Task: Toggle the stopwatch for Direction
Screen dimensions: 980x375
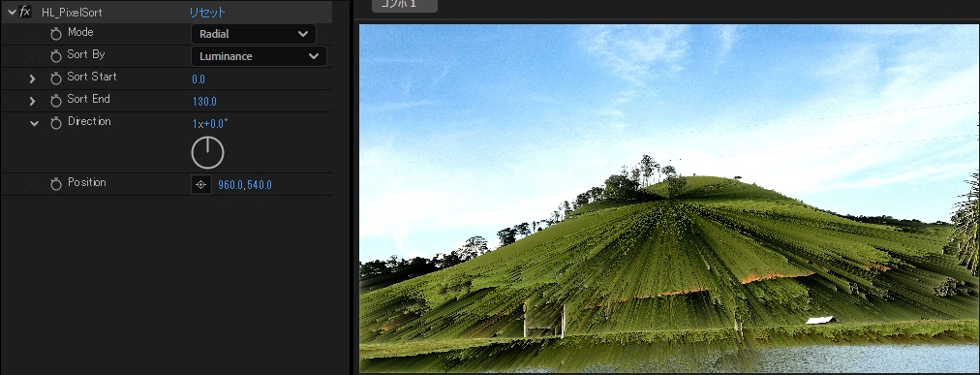Action: 55,123
